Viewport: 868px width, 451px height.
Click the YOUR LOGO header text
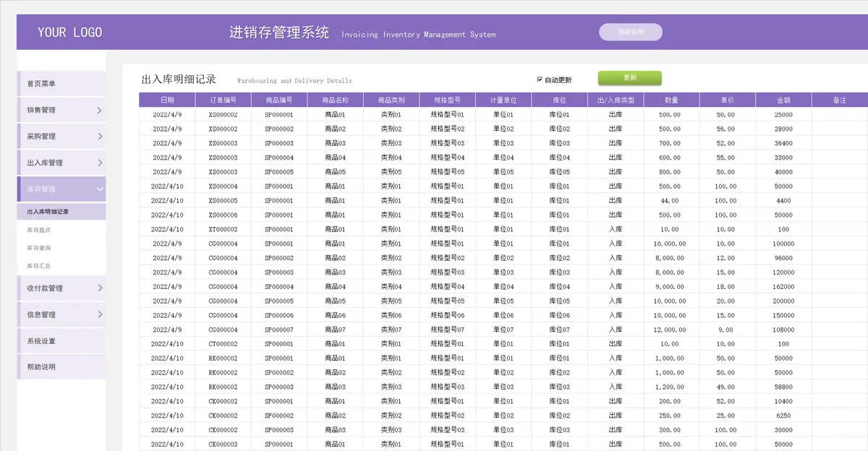coord(69,32)
